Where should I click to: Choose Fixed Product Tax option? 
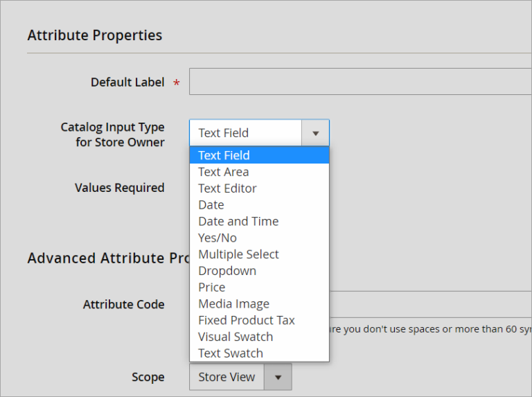246,320
